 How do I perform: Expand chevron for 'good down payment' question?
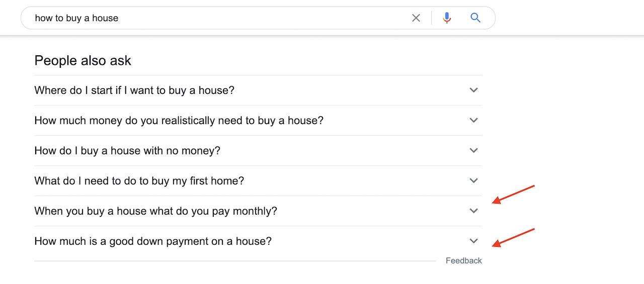473,241
